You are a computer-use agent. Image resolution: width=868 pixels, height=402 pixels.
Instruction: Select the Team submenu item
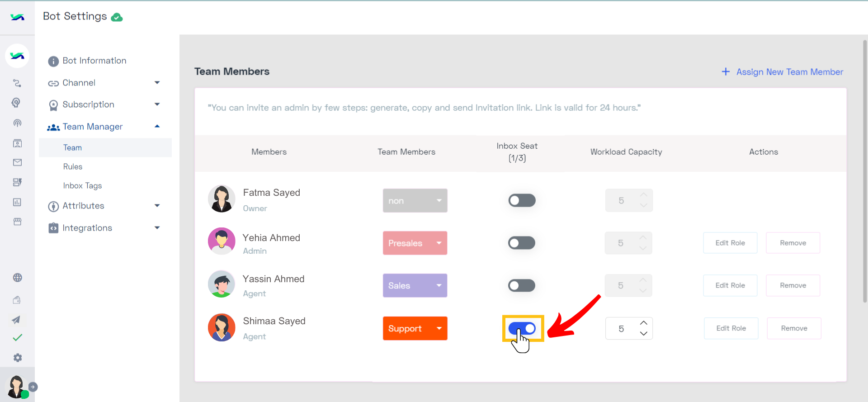[x=105, y=147]
